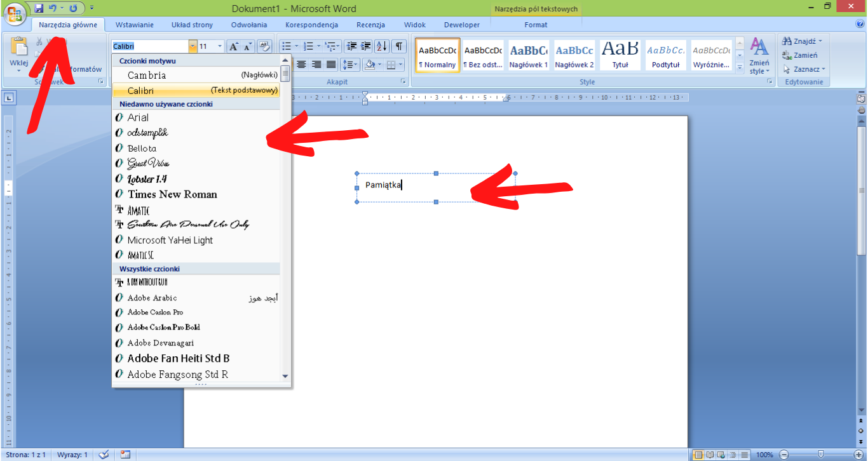This screenshot has width=868, height=461.
Task: Justify the paragraph text
Action: [331, 64]
